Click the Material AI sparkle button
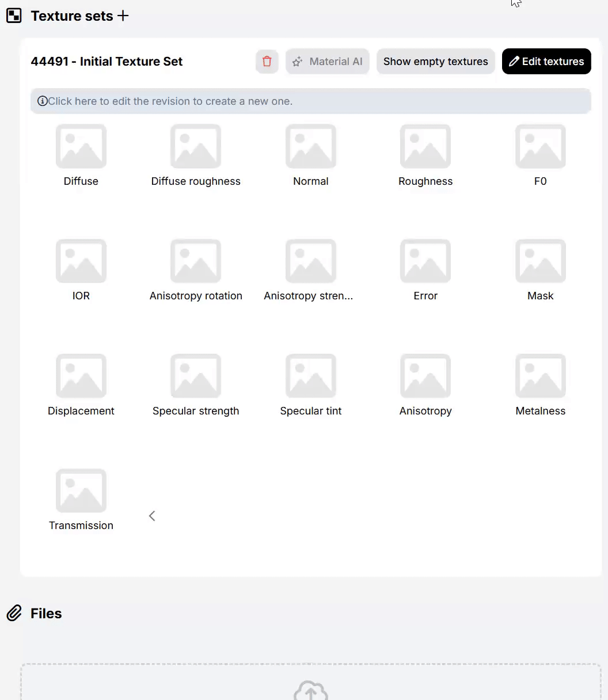 coord(327,62)
